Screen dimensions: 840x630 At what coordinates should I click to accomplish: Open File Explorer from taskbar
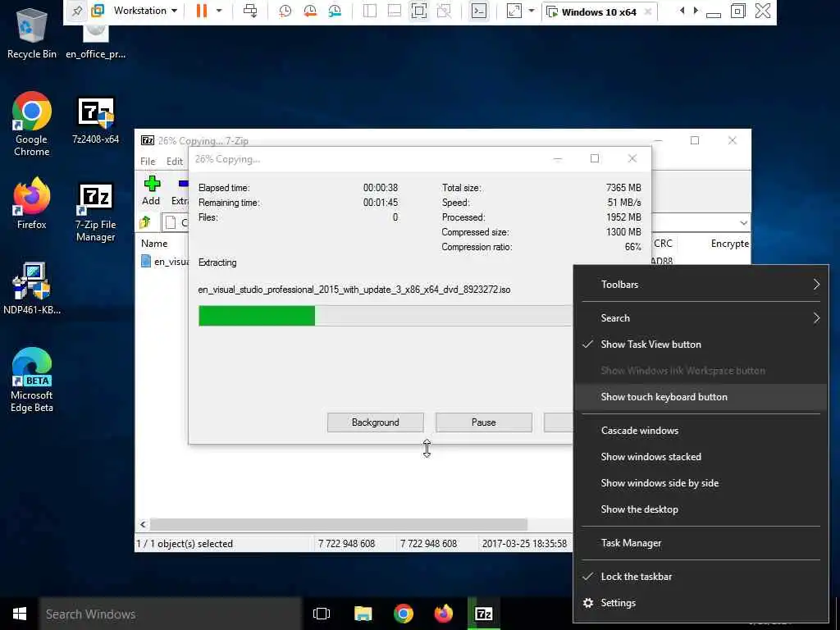coord(363,614)
